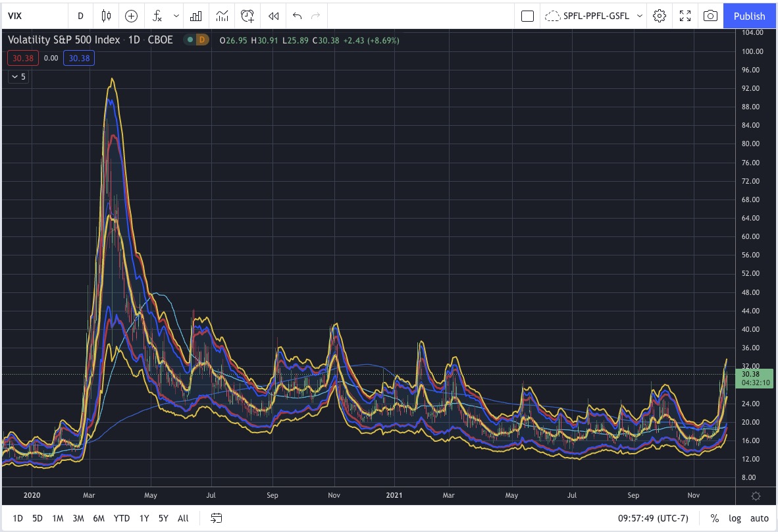Take a chart snapshot with the camera icon
The image size is (778, 532).
click(x=710, y=16)
